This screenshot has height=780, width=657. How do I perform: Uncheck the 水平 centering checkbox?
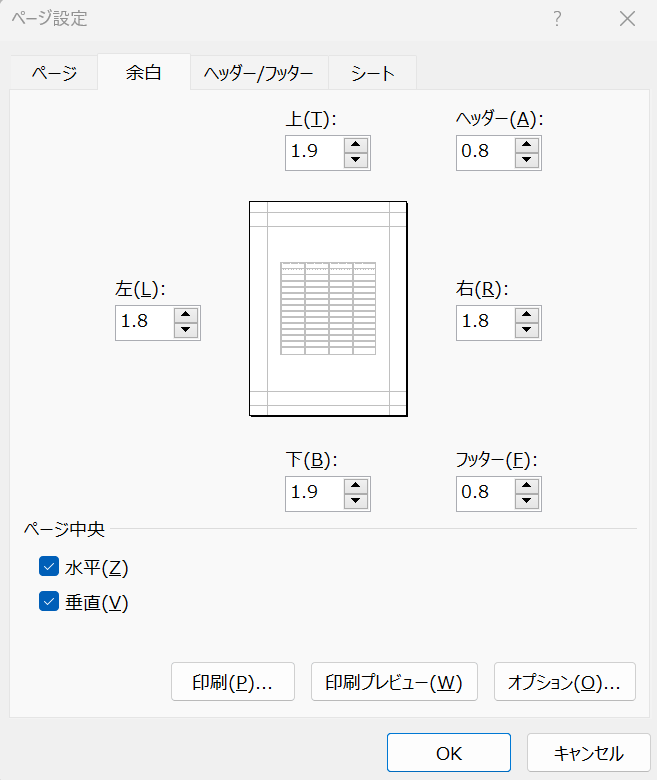pos(49,568)
